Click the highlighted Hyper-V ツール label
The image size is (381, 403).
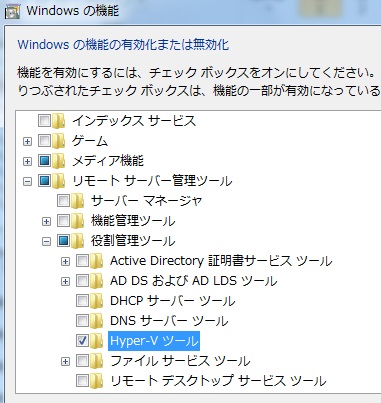coord(154,341)
